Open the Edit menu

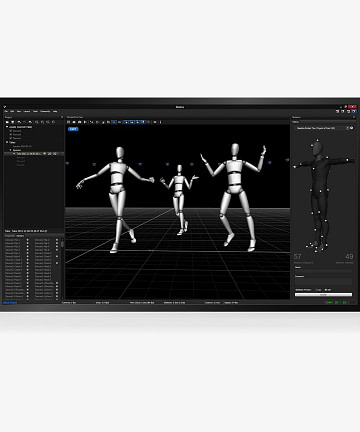tap(12, 111)
